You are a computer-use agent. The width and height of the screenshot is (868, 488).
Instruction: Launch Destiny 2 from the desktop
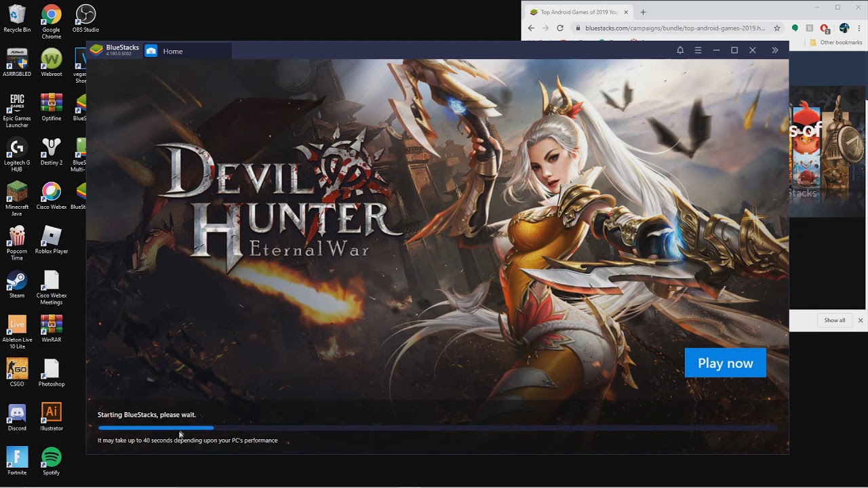52,151
